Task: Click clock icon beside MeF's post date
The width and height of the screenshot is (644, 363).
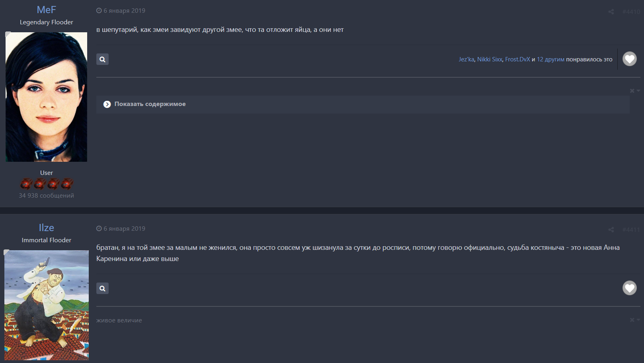Action: 99,11
